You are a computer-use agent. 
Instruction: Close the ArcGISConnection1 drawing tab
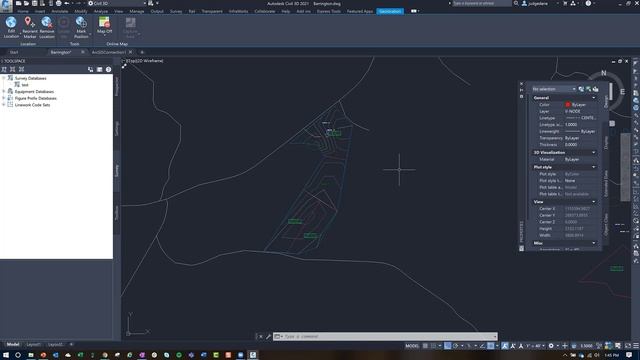click(x=131, y=52)
